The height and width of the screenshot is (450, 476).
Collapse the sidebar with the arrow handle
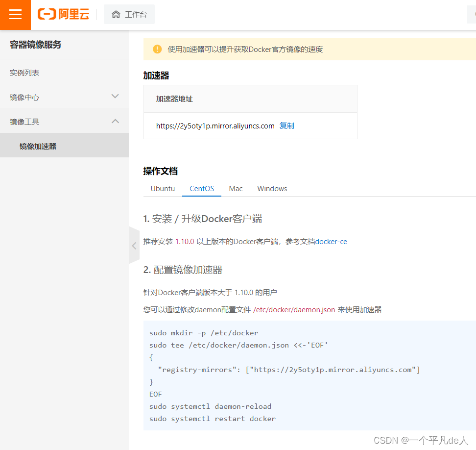134,246
